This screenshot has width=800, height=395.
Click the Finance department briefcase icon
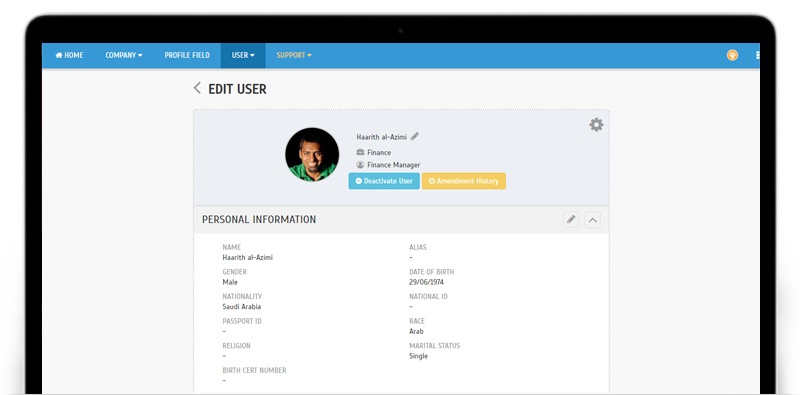click(x=360, y=152)
